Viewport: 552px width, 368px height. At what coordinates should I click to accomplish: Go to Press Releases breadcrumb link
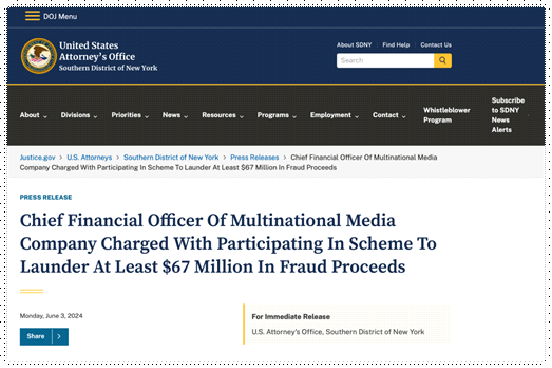tap(255, 157)
